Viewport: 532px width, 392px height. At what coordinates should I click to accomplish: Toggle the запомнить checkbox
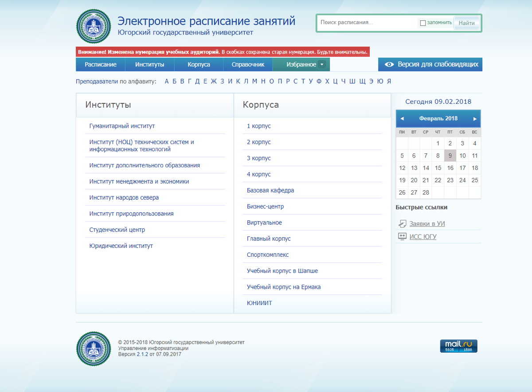[422, 23]
